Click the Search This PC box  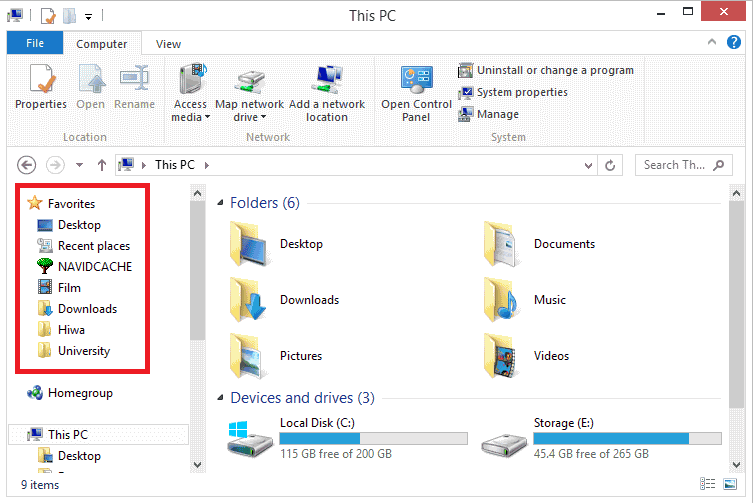(x=675, y=165)
